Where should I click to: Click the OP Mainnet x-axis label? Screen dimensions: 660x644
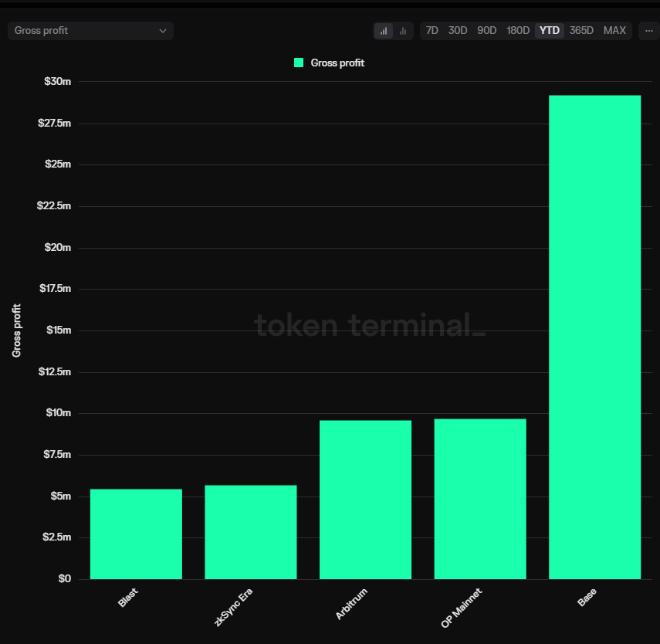tap(462, 608)
